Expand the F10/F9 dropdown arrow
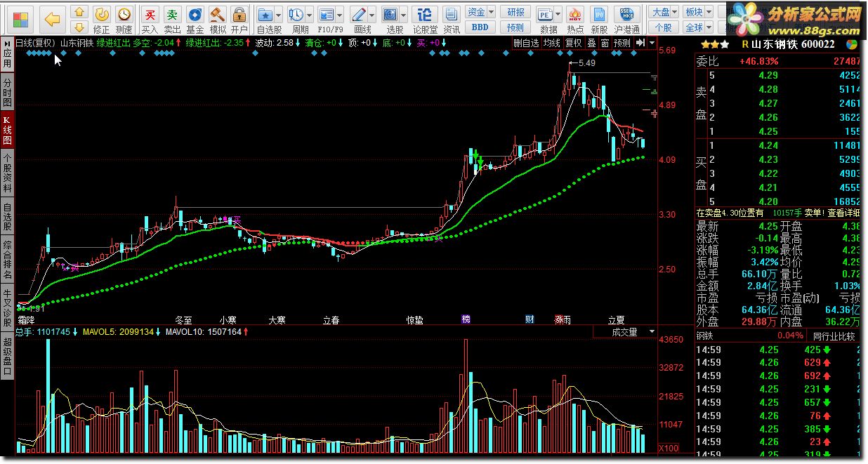Image resolution: width=868 pixels, height=464 pixels. click(340, 14)
